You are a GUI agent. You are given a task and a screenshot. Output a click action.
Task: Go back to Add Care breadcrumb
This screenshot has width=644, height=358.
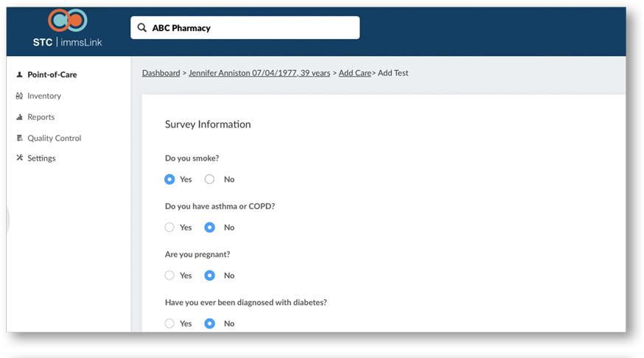pyautogui.click(x=355, y=73)
